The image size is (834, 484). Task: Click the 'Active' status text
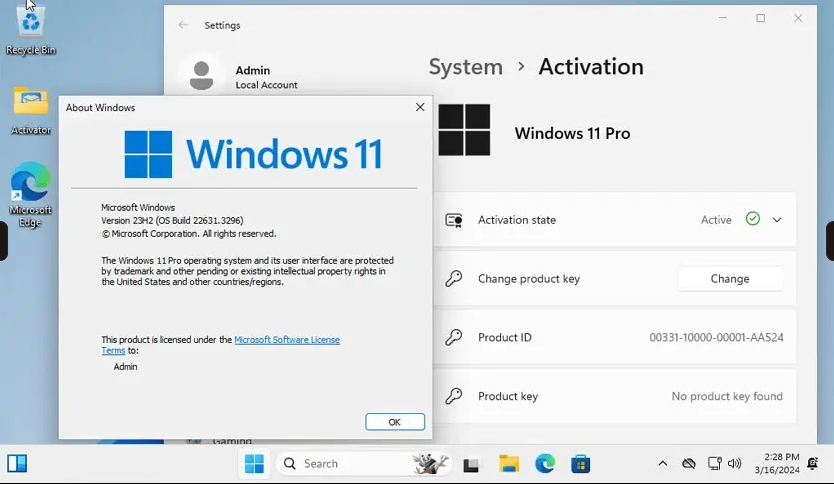(x=716, y=220)
